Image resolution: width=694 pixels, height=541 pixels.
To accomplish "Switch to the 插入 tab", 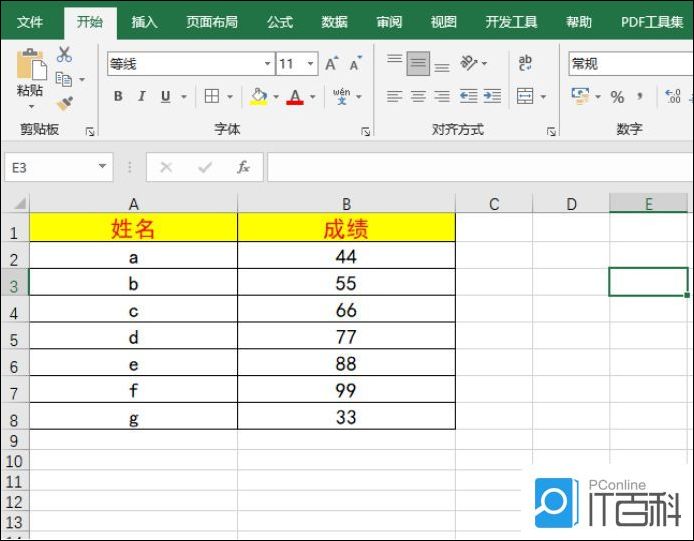I will pyautogui.click(x=144, y=22).
